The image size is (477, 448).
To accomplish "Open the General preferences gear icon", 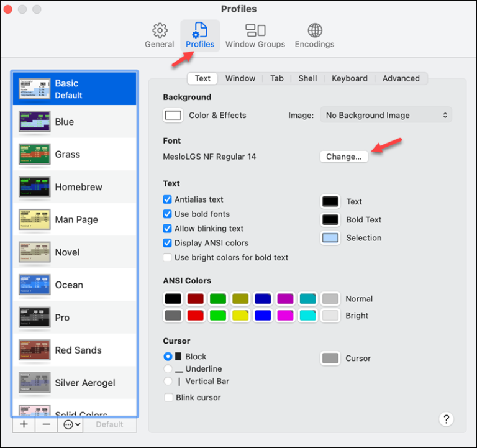I will (160, 30).
